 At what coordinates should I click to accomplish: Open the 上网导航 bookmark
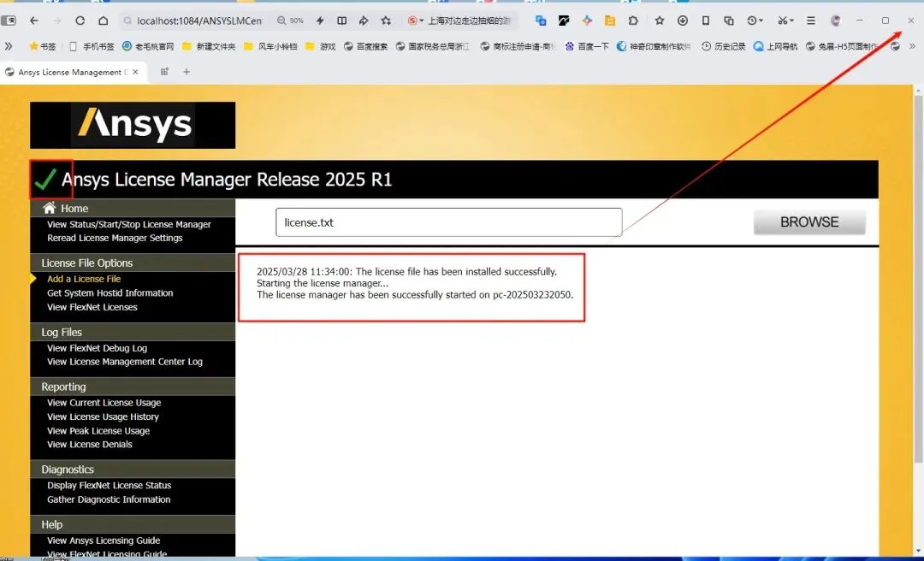pyautogui.click(x=775, y=46)
